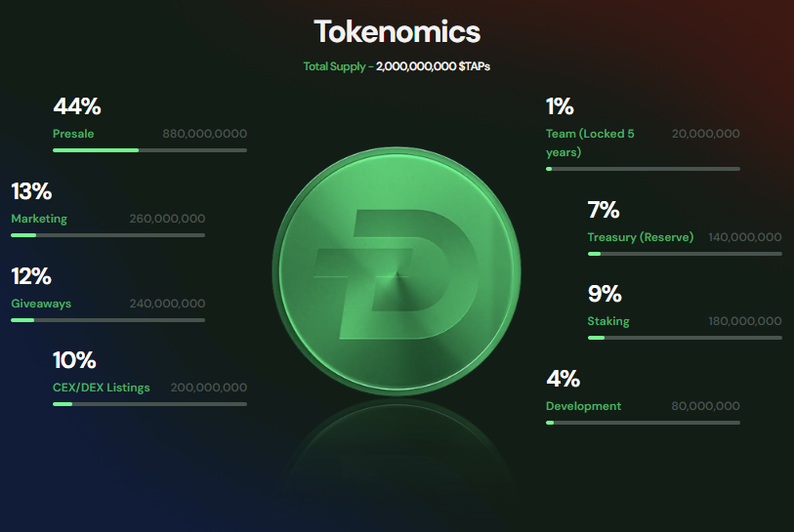794x532 pixels.
Task: Click the Giveaways progress bar
Action: point(107,320)
